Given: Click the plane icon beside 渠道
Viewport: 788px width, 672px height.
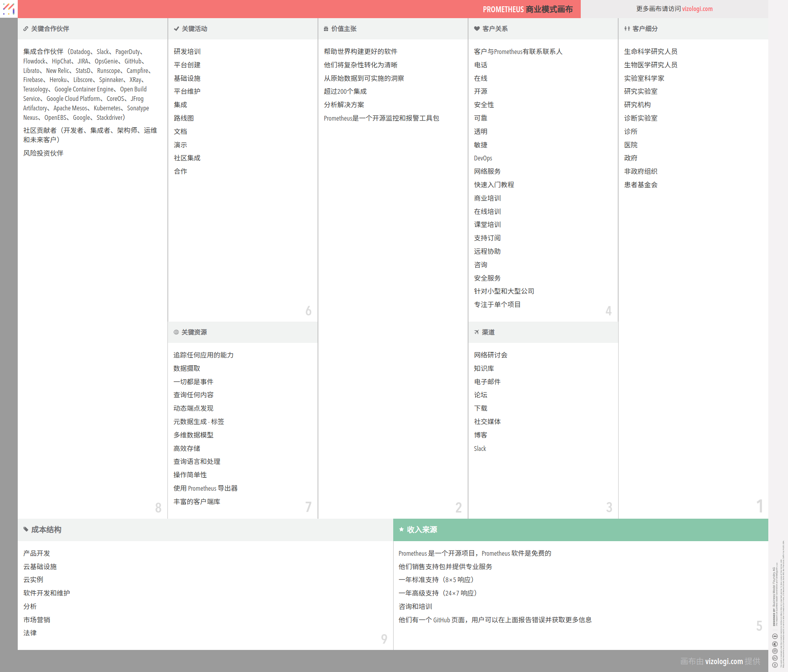Looking at the screenshot, I should pos(476,332).
